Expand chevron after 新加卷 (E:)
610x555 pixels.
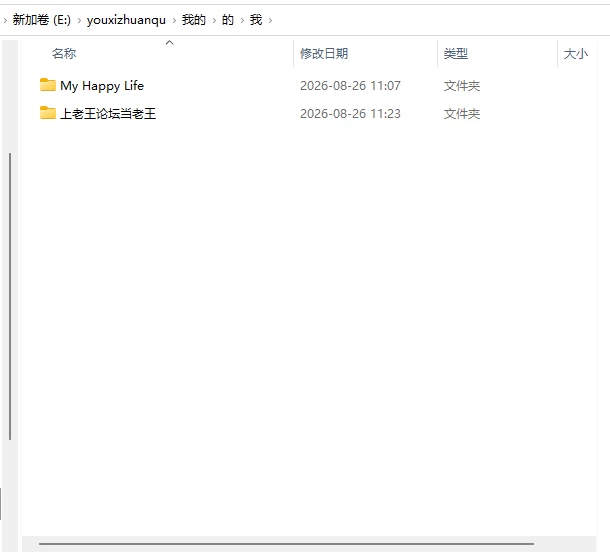79,20
